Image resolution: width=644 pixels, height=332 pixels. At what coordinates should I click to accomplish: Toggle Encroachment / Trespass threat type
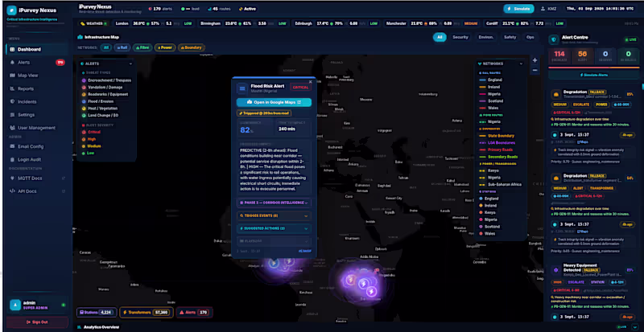[106, 80]
